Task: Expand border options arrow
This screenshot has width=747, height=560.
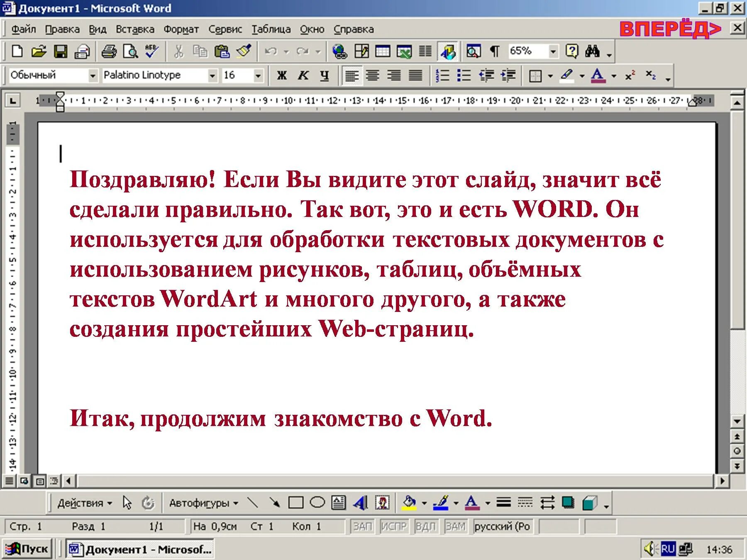Action: [x=550, y=76]
